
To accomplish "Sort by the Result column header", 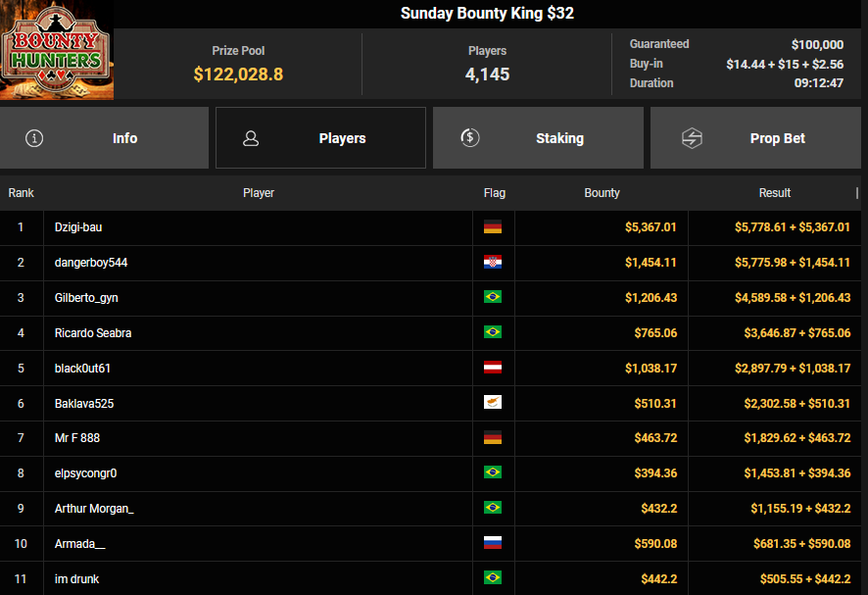I will pos(774,193).
